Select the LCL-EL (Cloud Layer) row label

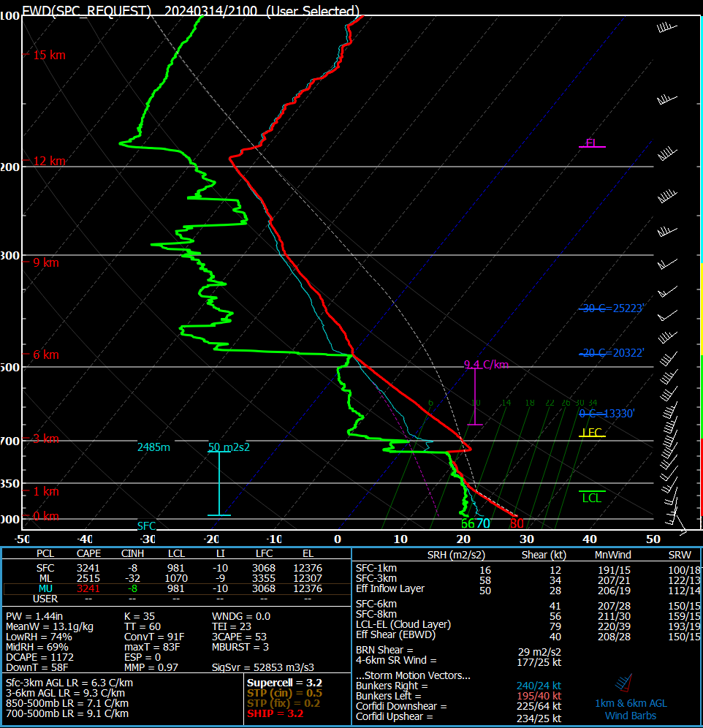[403, 624]
